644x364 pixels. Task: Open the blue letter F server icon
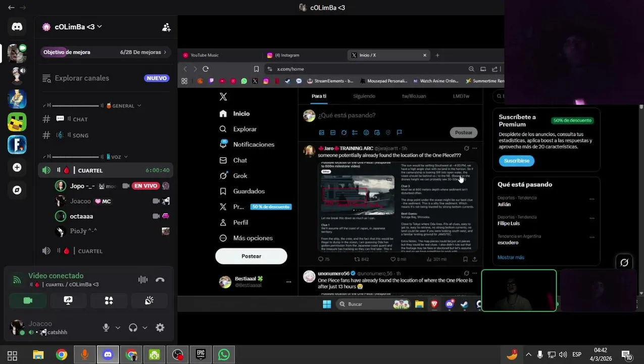pyautogui.click(x=17, y=145)
